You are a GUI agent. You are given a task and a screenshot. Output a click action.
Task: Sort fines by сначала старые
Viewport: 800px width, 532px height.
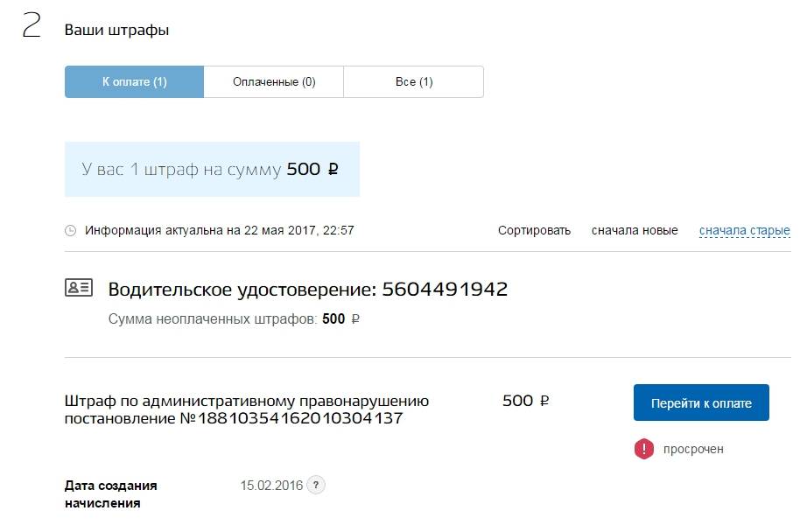(x=744, y=231)
